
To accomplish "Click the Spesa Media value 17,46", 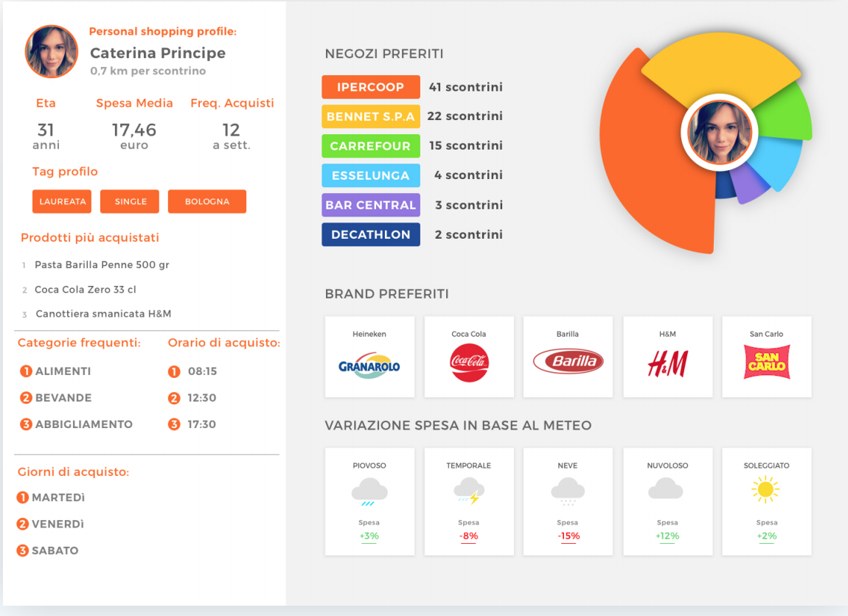I will point(134,130).
